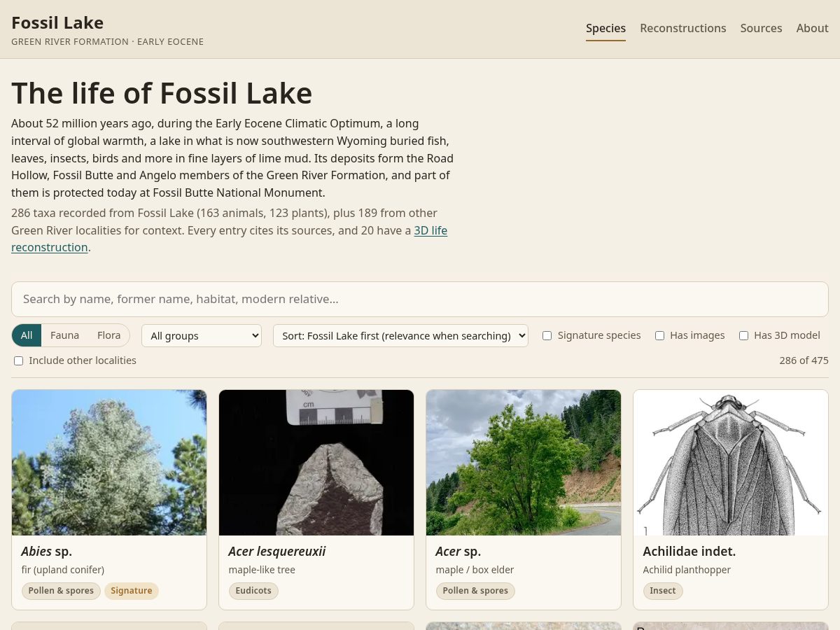The width and height of the screenshot is (840, 630).
Task: Open the Abies sp. fir tree photo
Action: tap(109, 463)
